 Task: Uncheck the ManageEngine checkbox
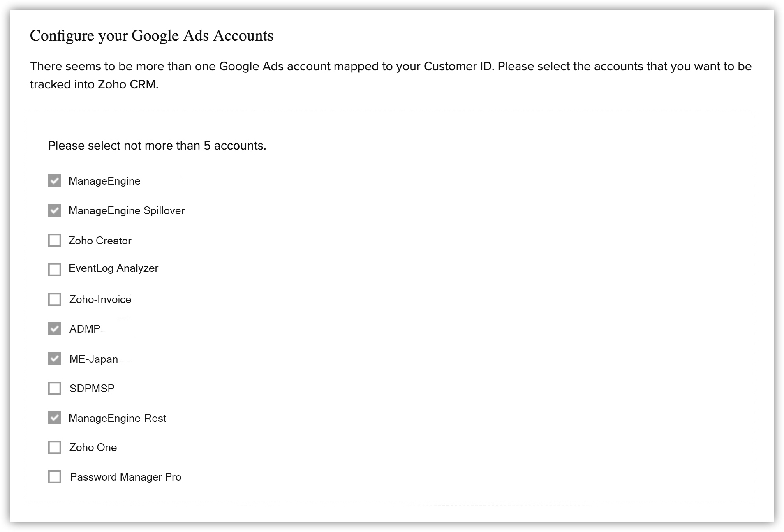click(x=55, y=181)
